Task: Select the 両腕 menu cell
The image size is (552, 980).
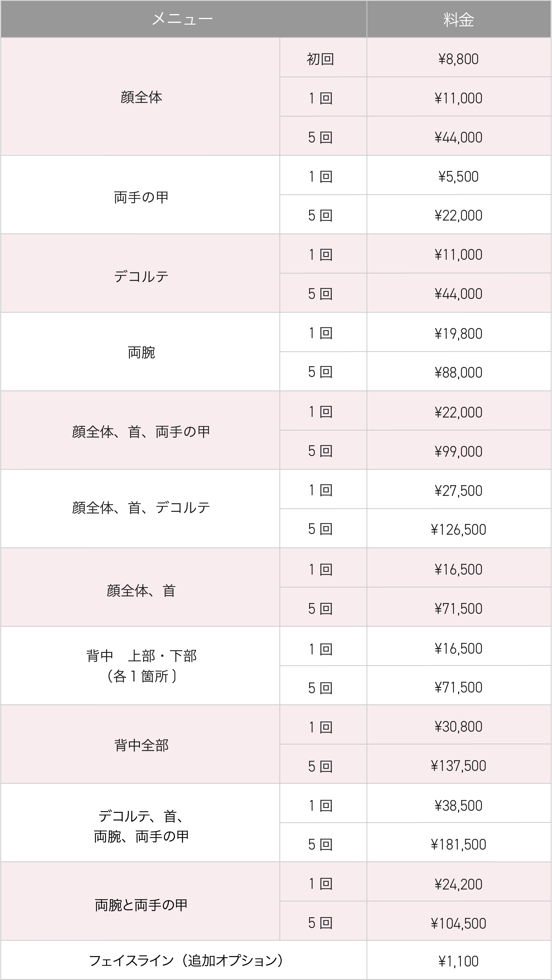Action: coord(141,352)
